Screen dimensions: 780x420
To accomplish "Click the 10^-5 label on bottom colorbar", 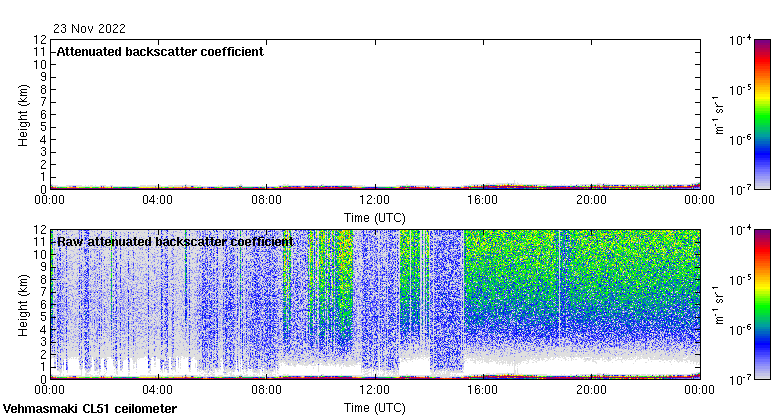I will 740,280.
